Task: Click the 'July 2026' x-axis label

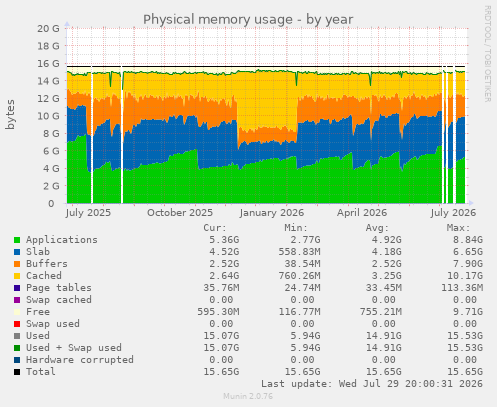Action: (453, 213)
